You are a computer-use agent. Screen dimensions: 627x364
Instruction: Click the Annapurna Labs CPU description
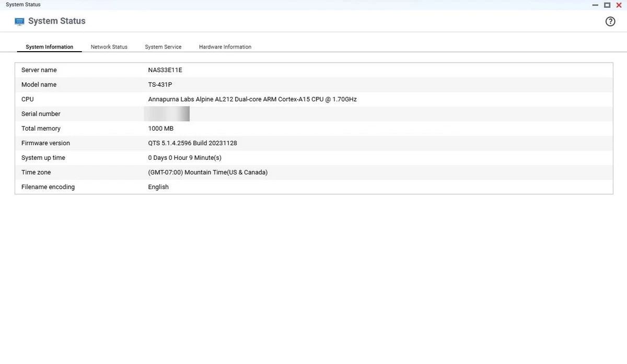coord(252,99)
